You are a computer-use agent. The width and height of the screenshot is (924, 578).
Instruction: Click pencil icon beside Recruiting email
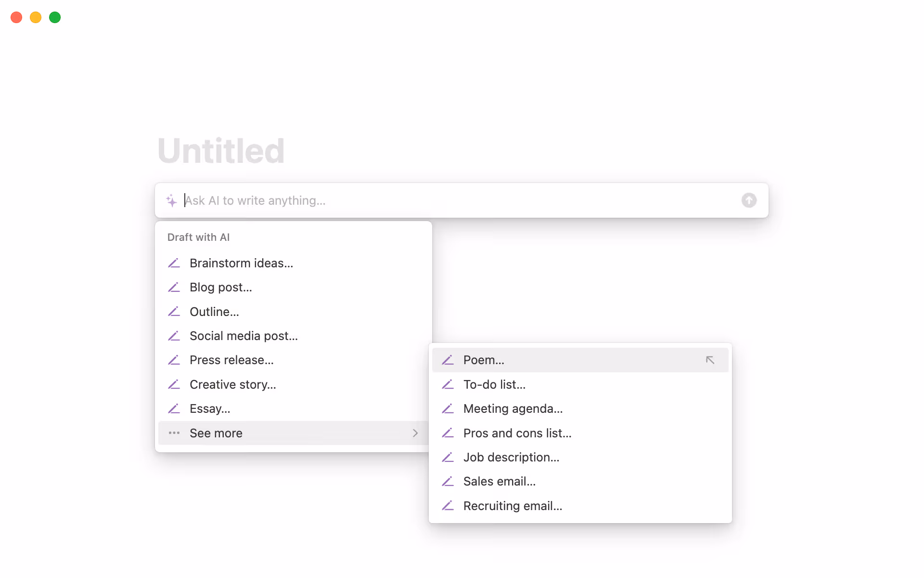448,506
